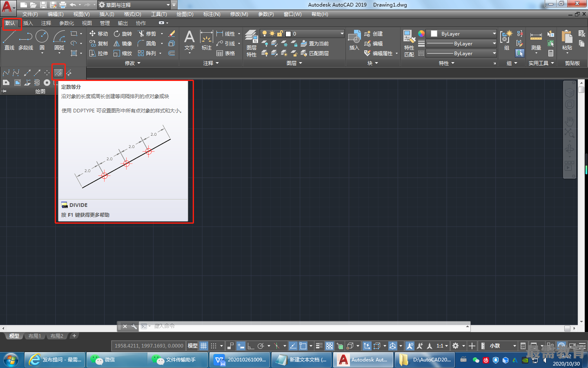Open the layer list dropdown showing 0
The image size is (588, 368).
tap(303, 34)
